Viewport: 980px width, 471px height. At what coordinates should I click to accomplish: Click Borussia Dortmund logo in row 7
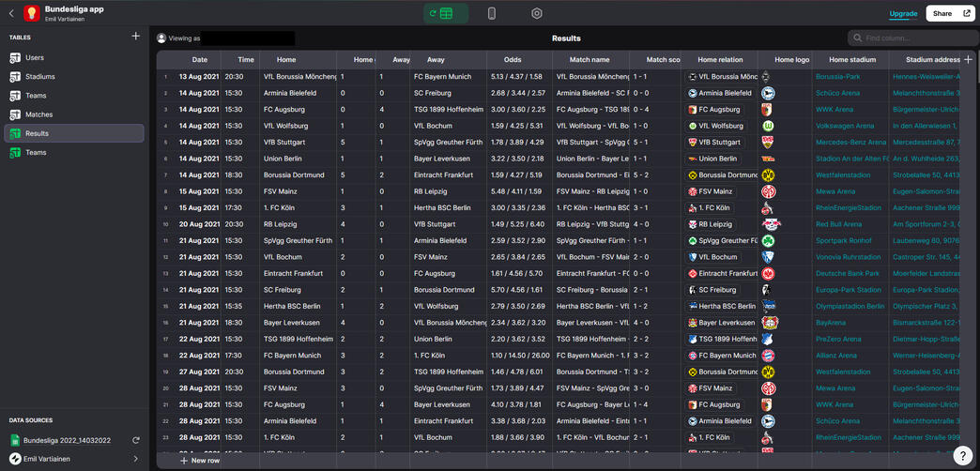768,175
